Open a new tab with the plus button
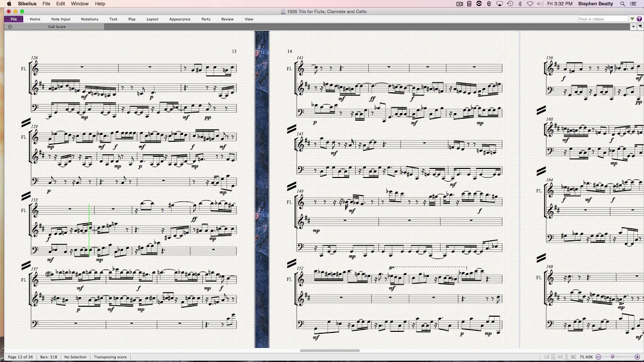The image size is (644, 362). [x=633, y=27]
